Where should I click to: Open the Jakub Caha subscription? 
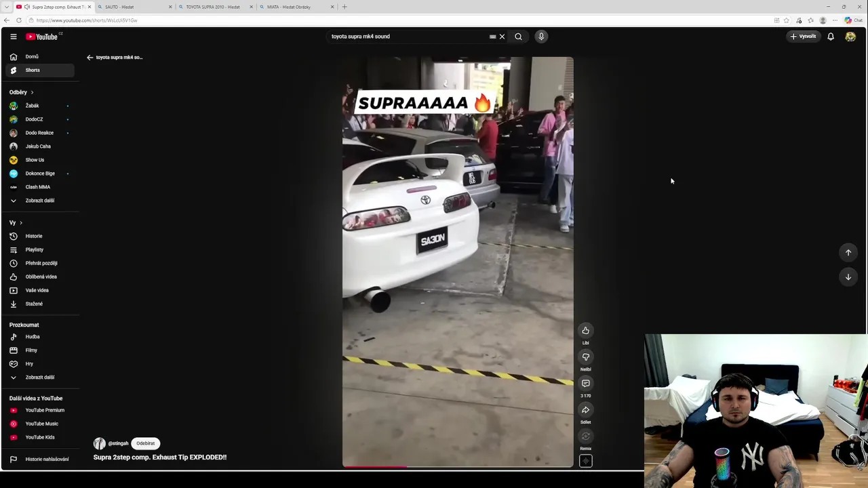[40, 146]
